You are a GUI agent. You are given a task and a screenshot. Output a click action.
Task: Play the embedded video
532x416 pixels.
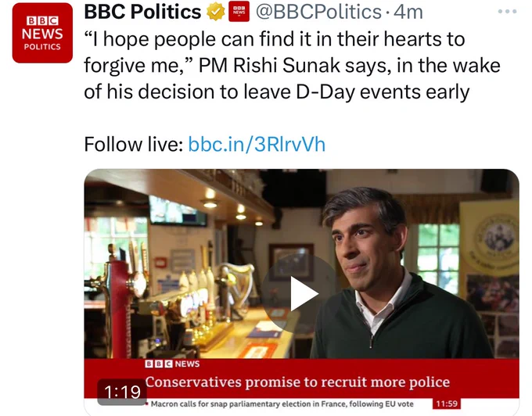click(302, 293)
